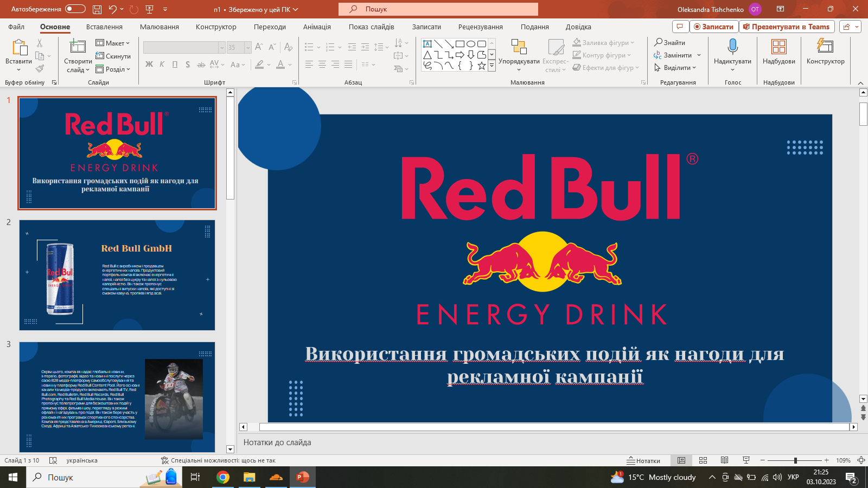Run spell check from status bar icon

click(x=53, y=460)
